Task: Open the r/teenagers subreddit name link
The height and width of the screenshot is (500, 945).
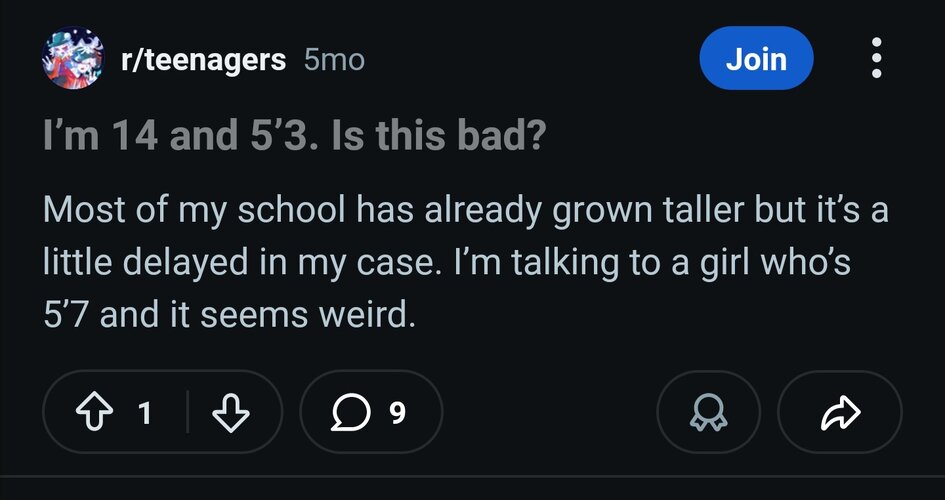Action: pos(203,60)
